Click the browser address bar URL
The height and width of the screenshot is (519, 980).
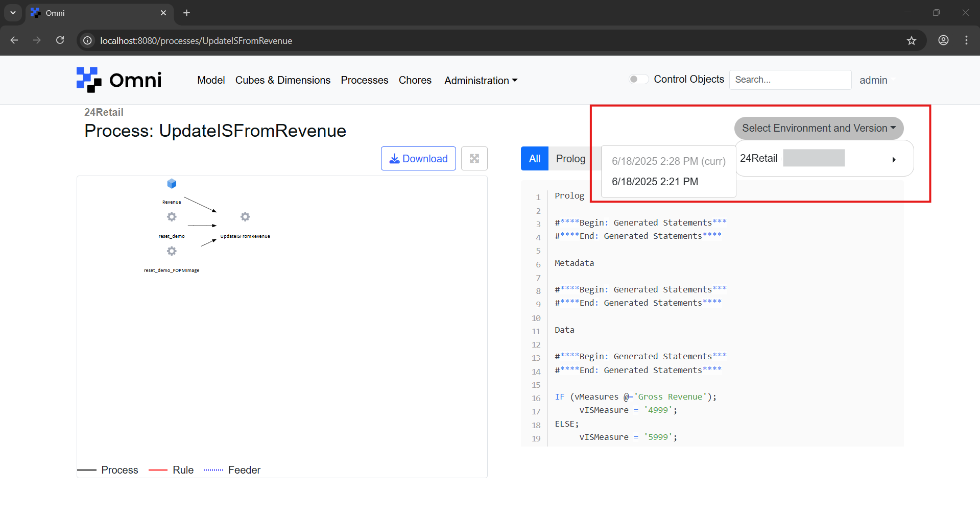pyautogui.click(x=196, y=40)
